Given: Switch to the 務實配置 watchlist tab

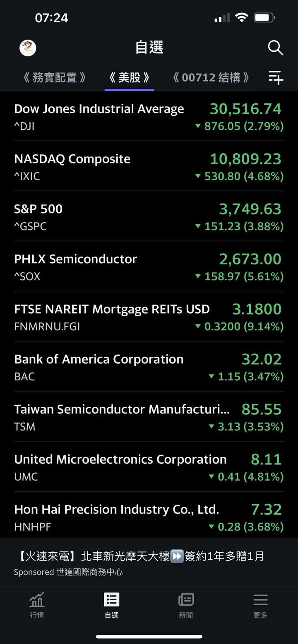Looking at the screenshot, I should pyautogui.click(x=54, y=77).
